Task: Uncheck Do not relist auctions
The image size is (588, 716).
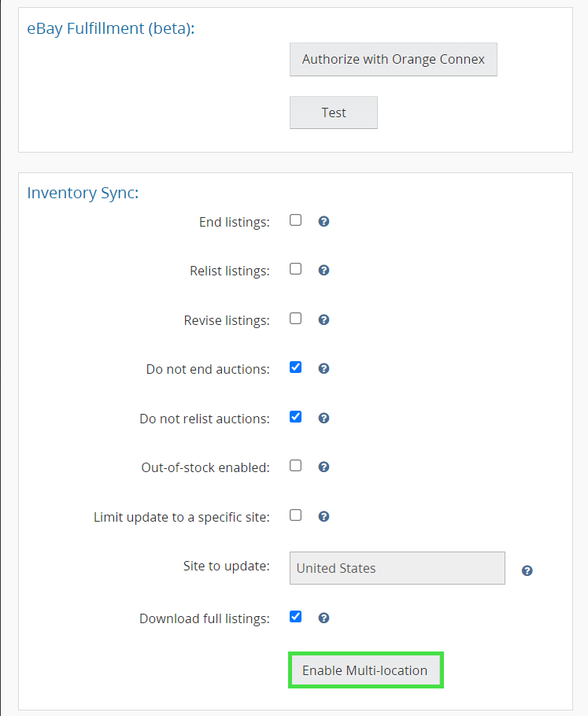Action: 296,416
